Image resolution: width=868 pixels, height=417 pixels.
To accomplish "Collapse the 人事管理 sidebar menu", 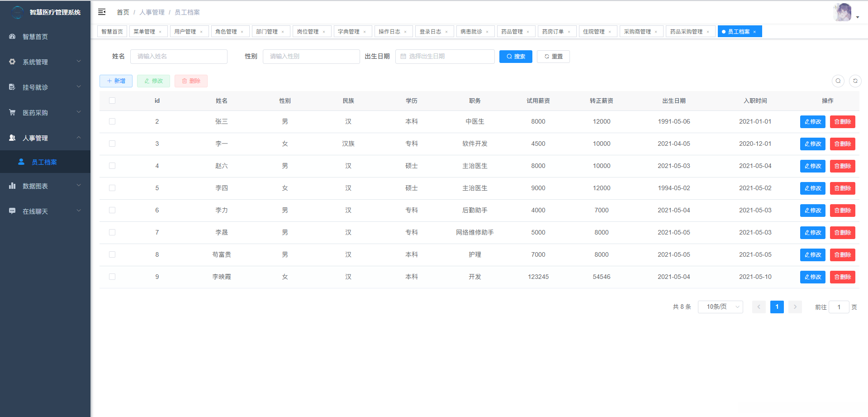I will pos(45,138).
